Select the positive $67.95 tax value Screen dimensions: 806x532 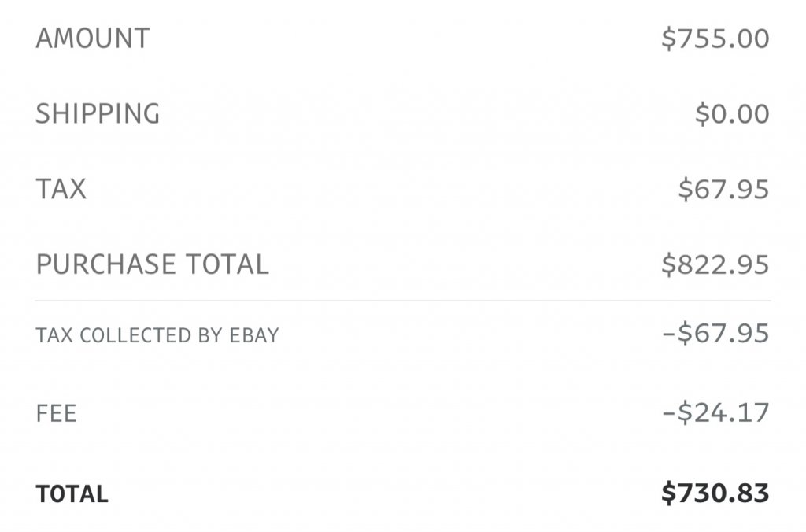(x=723, y=190)
